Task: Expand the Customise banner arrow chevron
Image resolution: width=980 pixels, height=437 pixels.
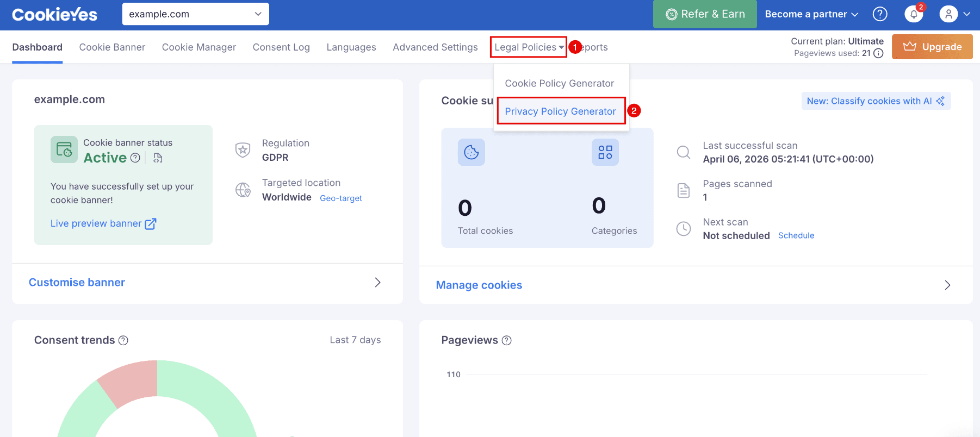Action: [x=377, y=282]
